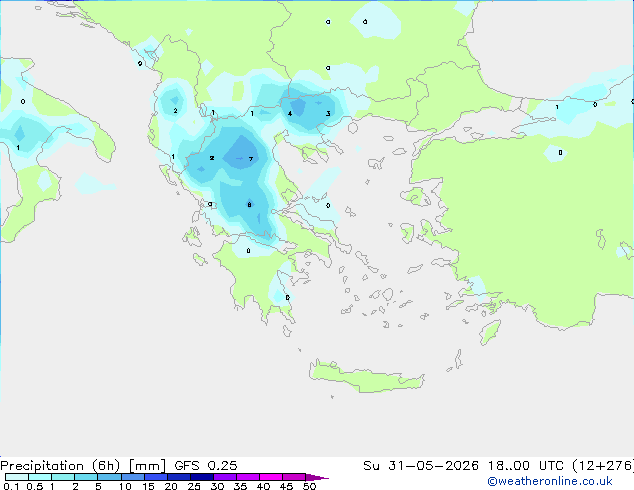This screenshot has height=490, width=634.
Task: Click the precipitation value '3' near Thrace
Action: tap(328, 114)
